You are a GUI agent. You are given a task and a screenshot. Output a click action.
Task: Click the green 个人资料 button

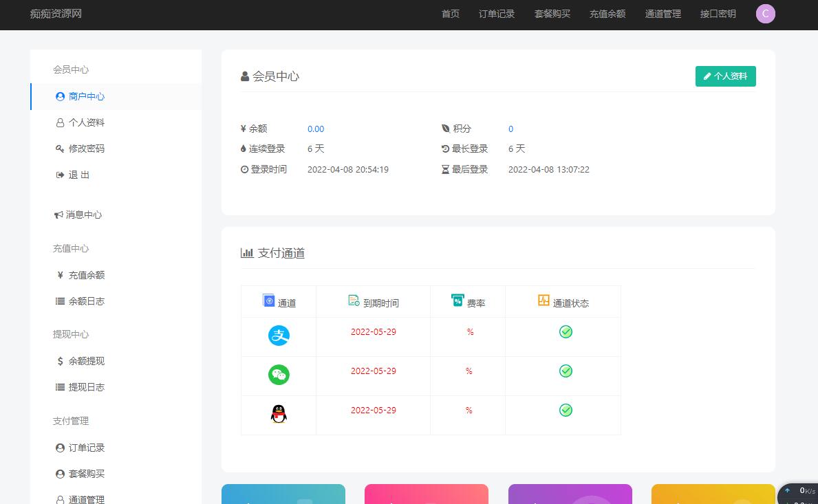[725, 76]
